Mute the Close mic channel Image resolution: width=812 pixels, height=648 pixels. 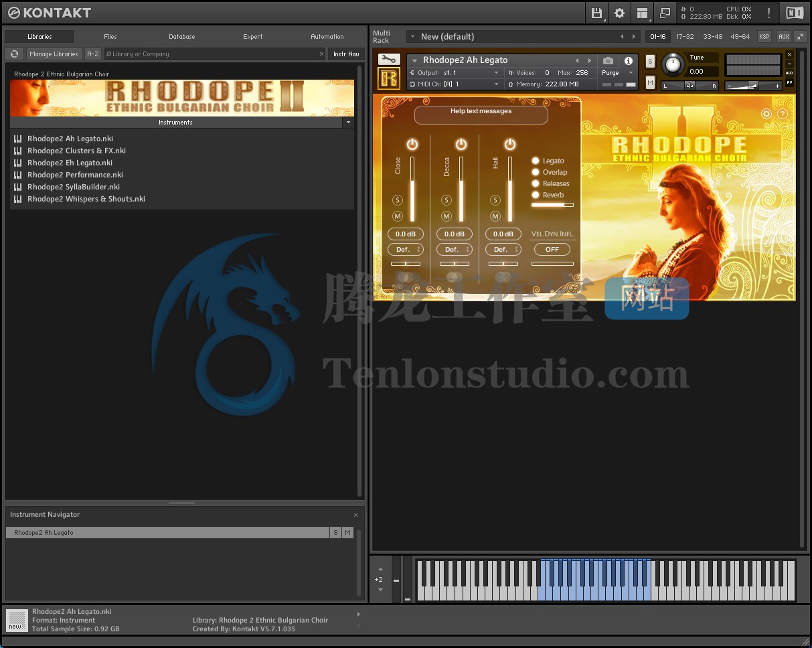(398, 216)
